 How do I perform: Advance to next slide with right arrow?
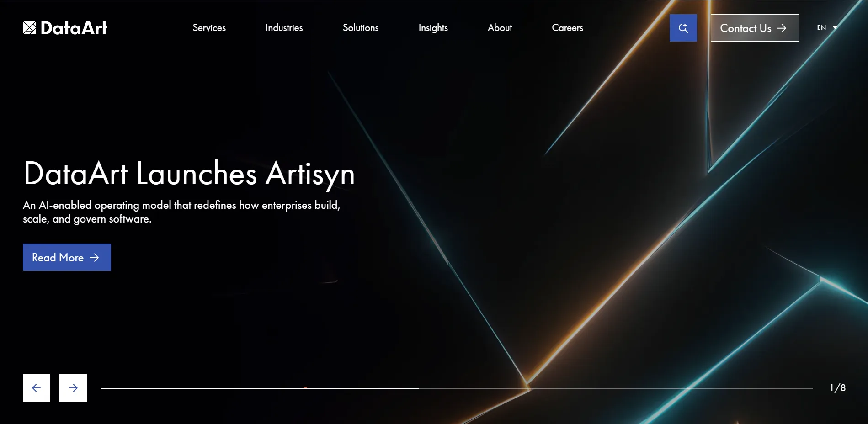(73, 387)
